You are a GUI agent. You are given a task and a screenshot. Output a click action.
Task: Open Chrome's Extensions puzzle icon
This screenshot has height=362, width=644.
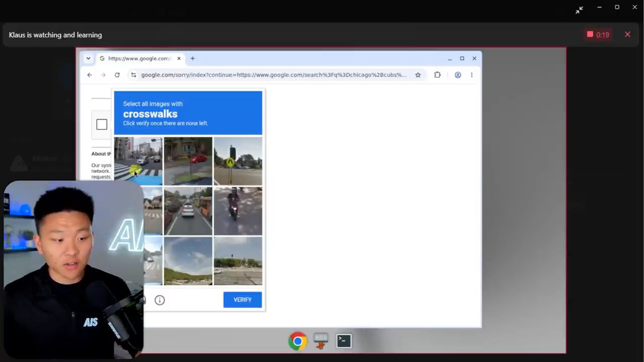pos(437,75)
